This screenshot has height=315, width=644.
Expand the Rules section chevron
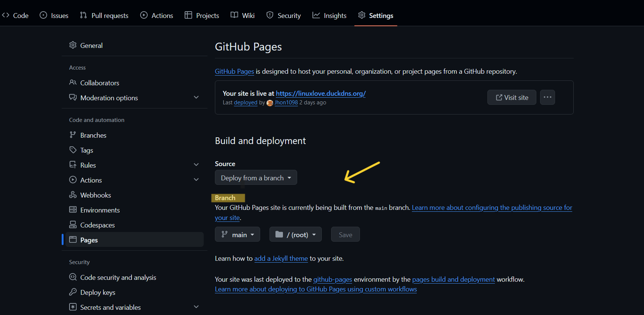click(196, 165)
